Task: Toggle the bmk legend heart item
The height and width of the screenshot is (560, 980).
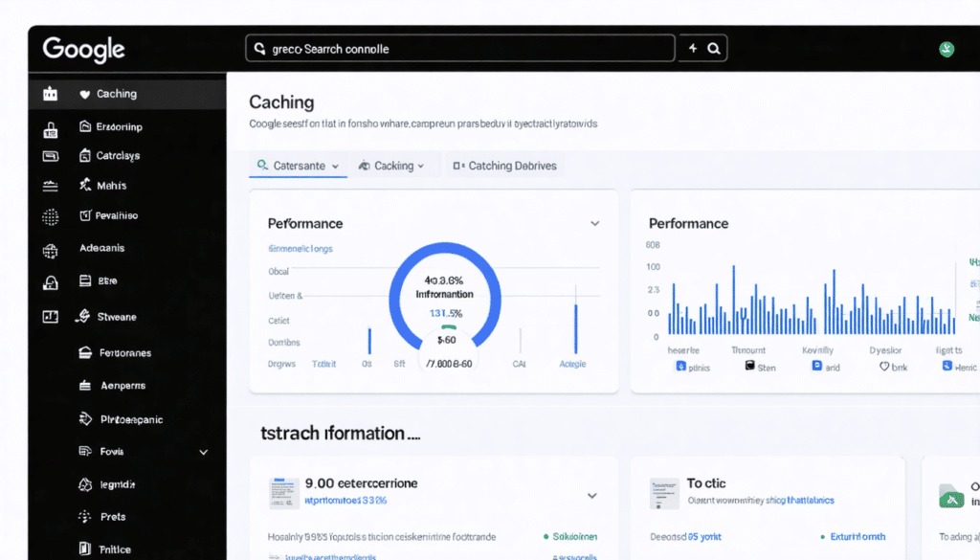Action: (x=893, y=368)
